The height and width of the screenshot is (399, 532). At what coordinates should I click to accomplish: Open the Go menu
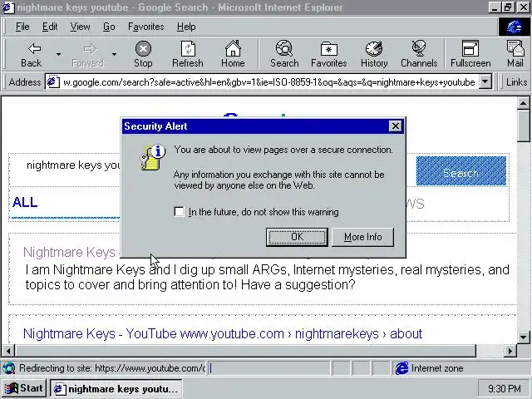point(109,27)
